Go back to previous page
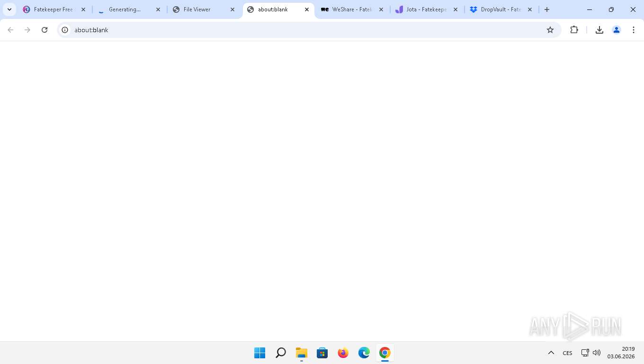Viewport: 644px width, 364px height. click(x=10, y=30)
